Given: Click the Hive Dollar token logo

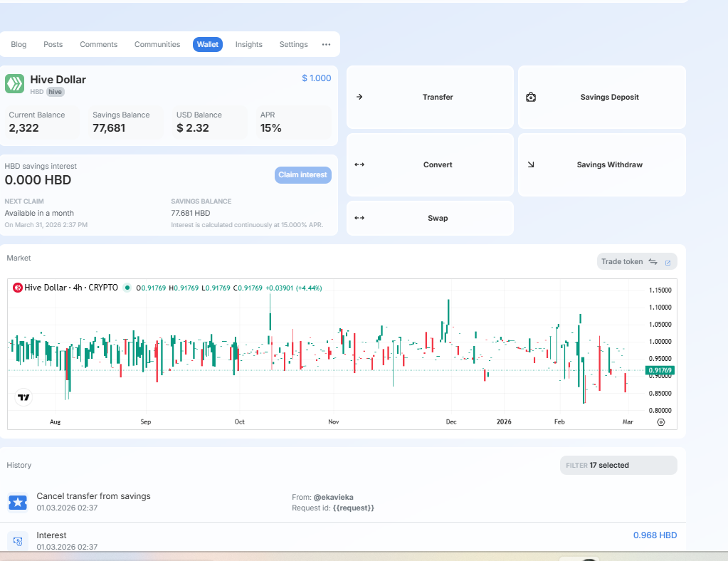Looking at the screenshot, I should tap(15, 83).
